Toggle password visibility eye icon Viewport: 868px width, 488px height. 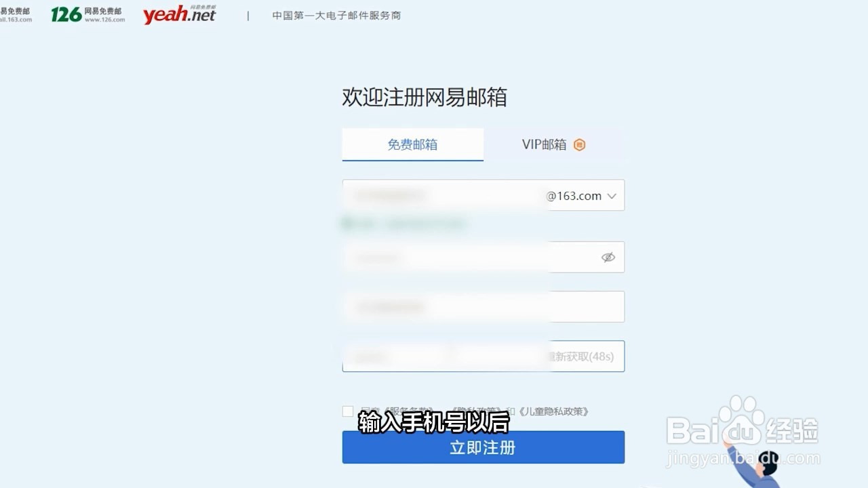click(x=608, y=258)
